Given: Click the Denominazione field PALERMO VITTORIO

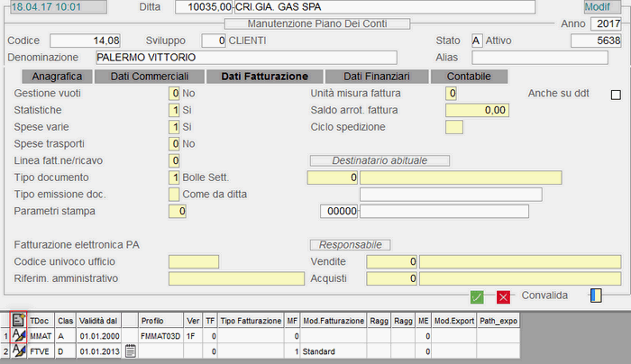Looking at the screenshot, I should tap(246, 58).
